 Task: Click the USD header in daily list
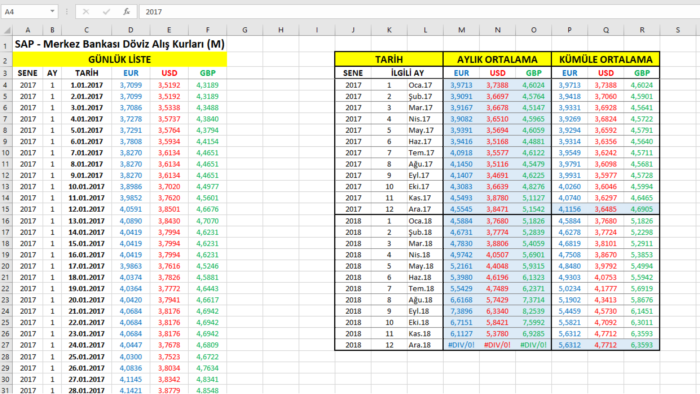click(x=169, y=73)
